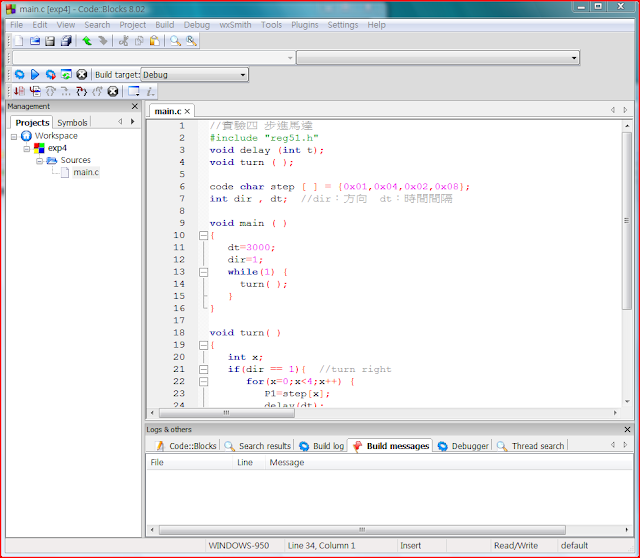The width and height of the screenshot is (640, 558).
Task: Click the Abort build icon
Action: click(82, 74)
